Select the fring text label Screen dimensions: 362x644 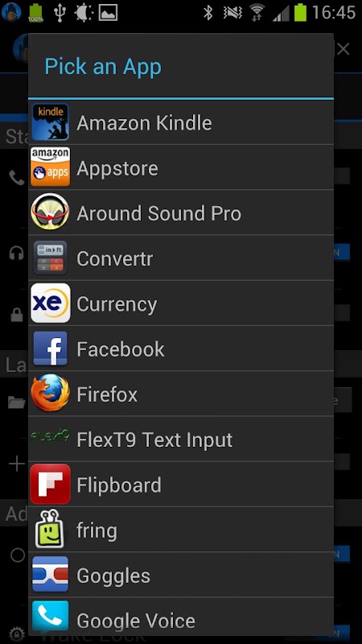97,531
